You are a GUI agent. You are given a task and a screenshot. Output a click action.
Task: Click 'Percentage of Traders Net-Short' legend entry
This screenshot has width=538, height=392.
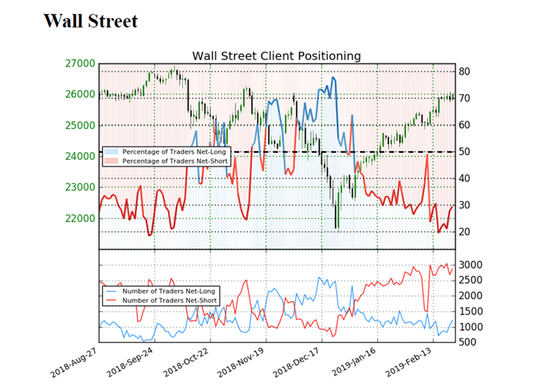point(175,161)
